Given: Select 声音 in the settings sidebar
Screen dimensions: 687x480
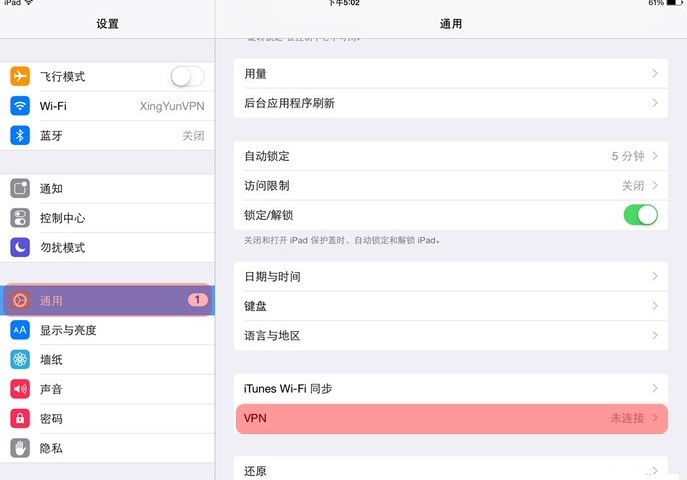Looking at the screenshot, I should (x=107, y=389).
